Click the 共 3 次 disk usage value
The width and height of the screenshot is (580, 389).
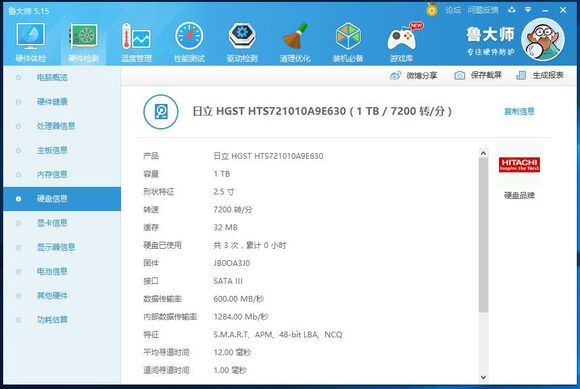pyautogui.click(x=250, y=245)
